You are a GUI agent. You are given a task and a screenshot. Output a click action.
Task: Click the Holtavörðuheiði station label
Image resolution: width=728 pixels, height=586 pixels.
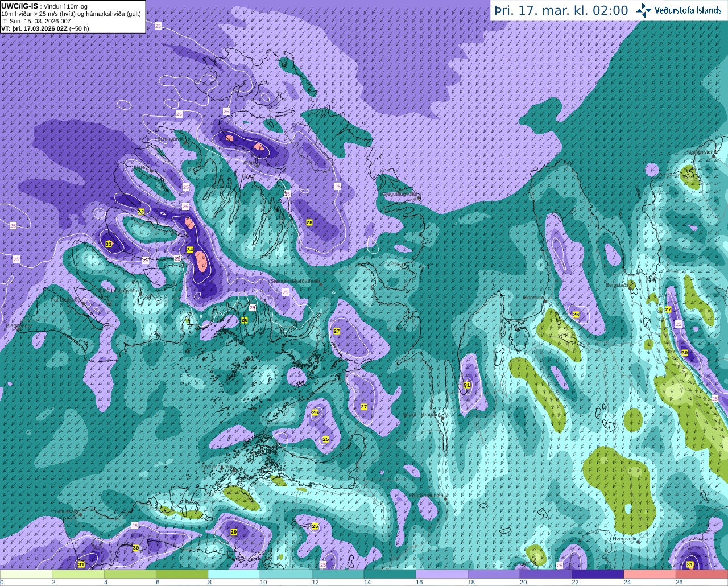pyautogui.click(x=427, y=496)
